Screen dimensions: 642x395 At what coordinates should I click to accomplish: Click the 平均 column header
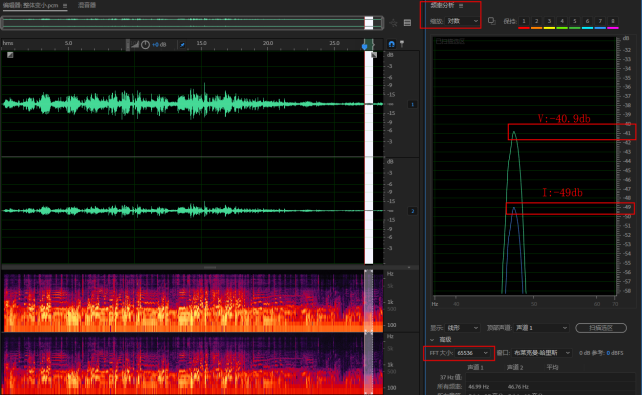pos(552,367)
